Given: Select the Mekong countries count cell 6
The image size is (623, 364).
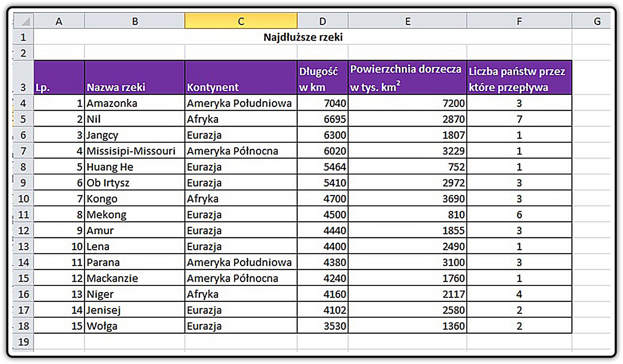Looking at the screenshot, I should [519, 214].
